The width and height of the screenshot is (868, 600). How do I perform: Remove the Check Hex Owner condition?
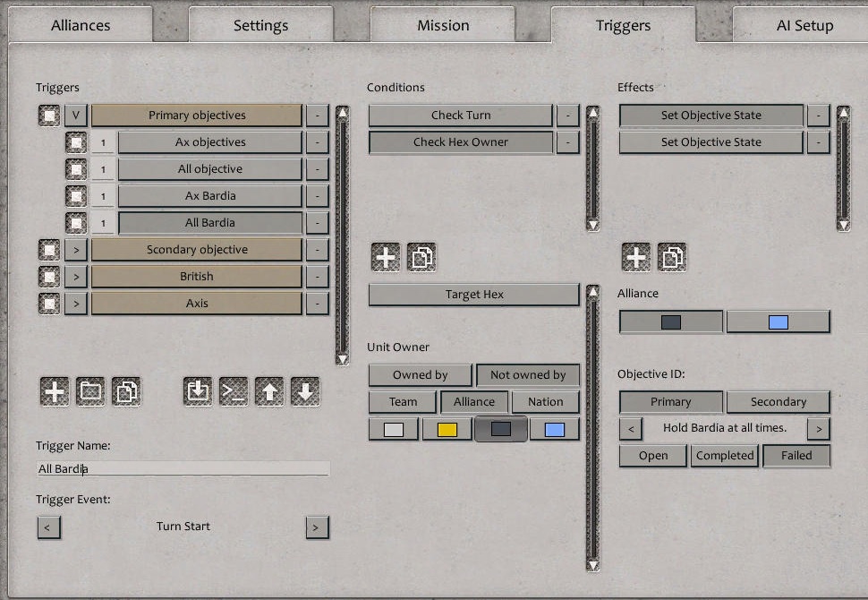(x=568, y=142)
